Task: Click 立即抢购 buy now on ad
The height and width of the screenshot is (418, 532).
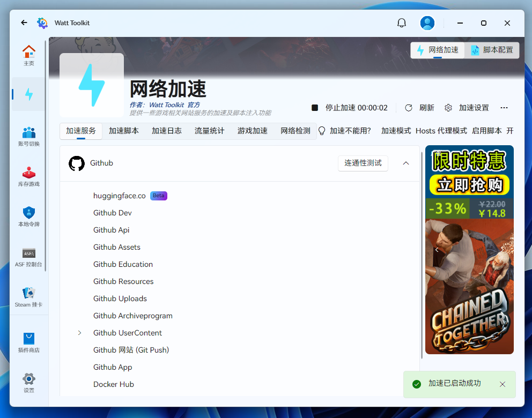Action: [x=469, y=185]
